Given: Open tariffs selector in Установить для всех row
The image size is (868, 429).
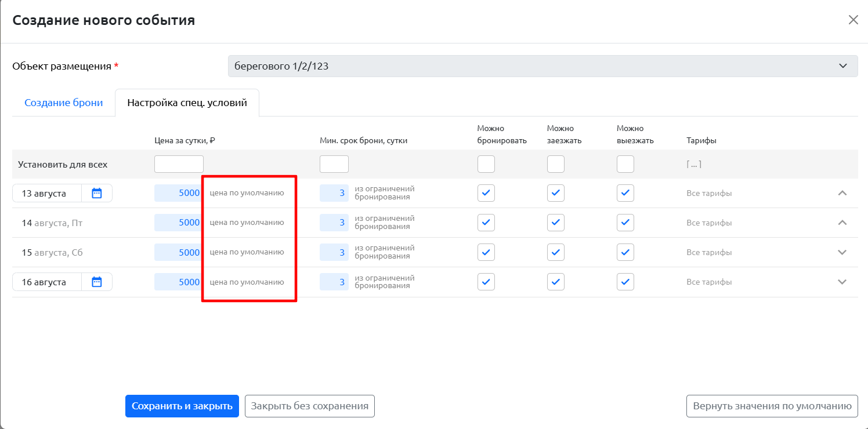Looking at the screenshot, I should pyautogui.click(x=694, y=164).
